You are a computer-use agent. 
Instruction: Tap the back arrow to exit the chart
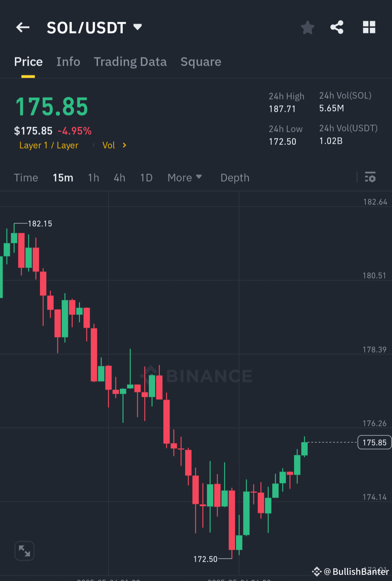(23, 27)
